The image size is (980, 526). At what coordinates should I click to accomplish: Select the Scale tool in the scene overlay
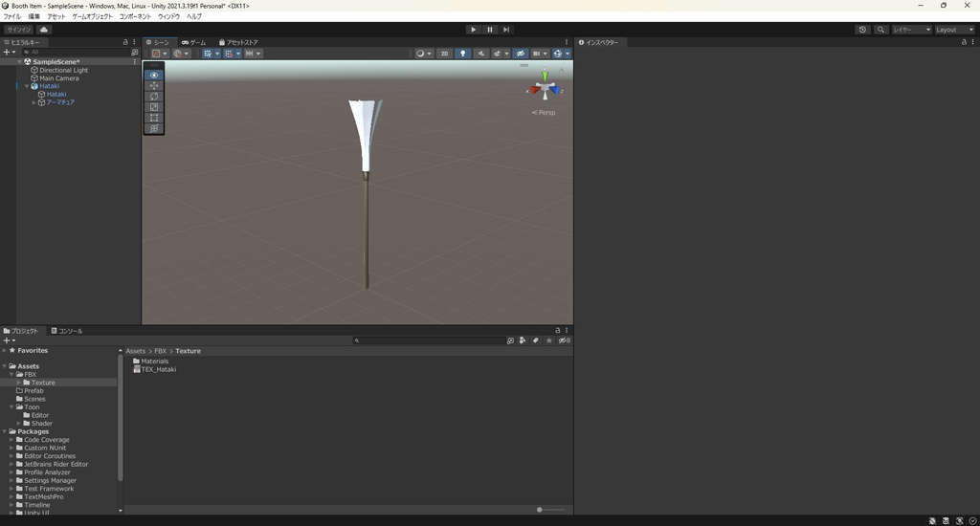coord(154,107)
